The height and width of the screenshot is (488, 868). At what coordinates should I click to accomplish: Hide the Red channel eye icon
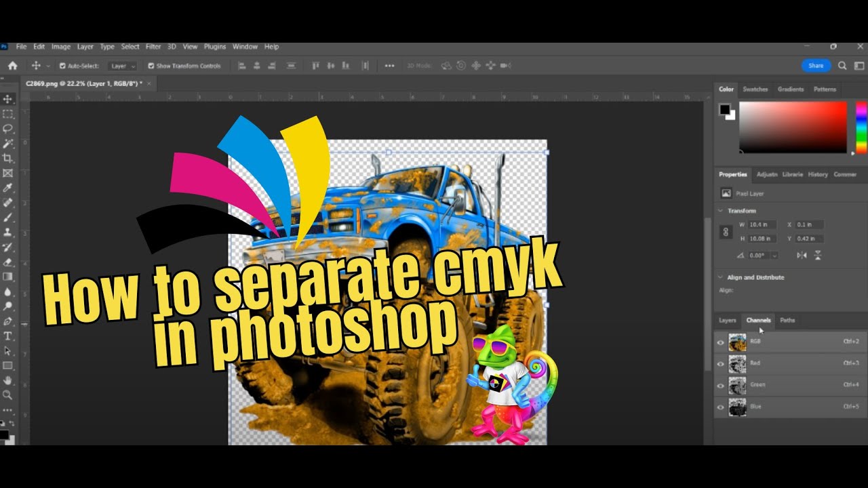pyautogui.click(x=720, y=364)
